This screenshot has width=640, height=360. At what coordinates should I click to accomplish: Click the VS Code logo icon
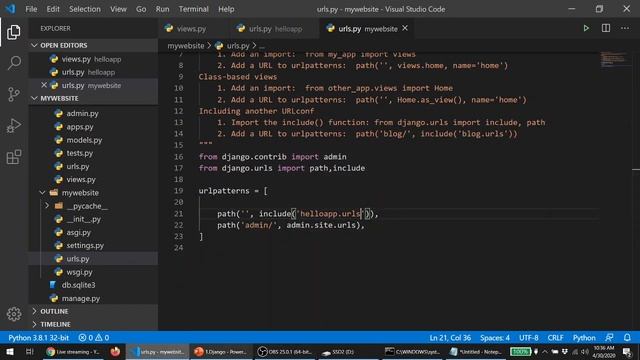11,9
